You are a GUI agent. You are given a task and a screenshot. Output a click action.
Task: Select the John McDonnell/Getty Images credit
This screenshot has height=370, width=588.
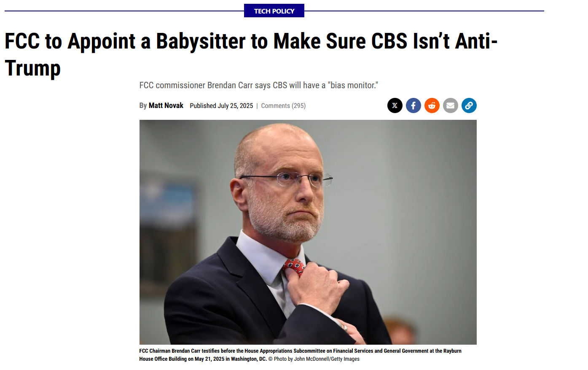click(x=314, y=359)
